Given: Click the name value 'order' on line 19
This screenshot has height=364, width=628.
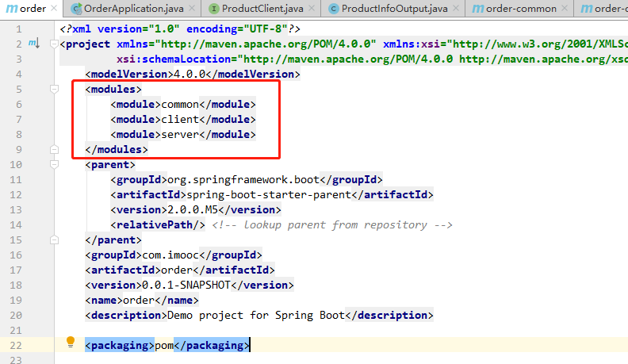Looking at the screenshot, I should point(139,301).
